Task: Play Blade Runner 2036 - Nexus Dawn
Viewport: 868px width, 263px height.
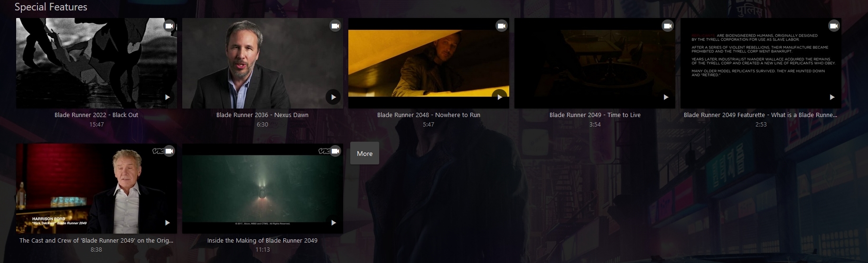Action: pos(333,97)
